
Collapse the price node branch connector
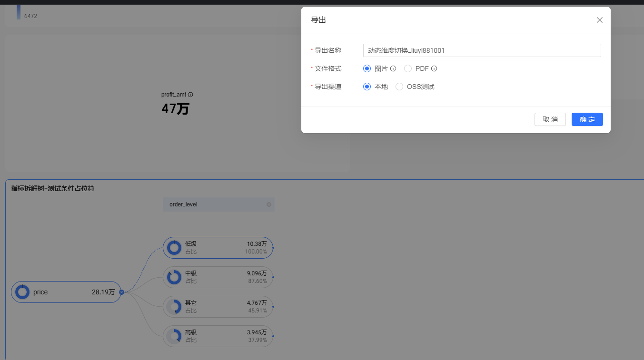121,292
